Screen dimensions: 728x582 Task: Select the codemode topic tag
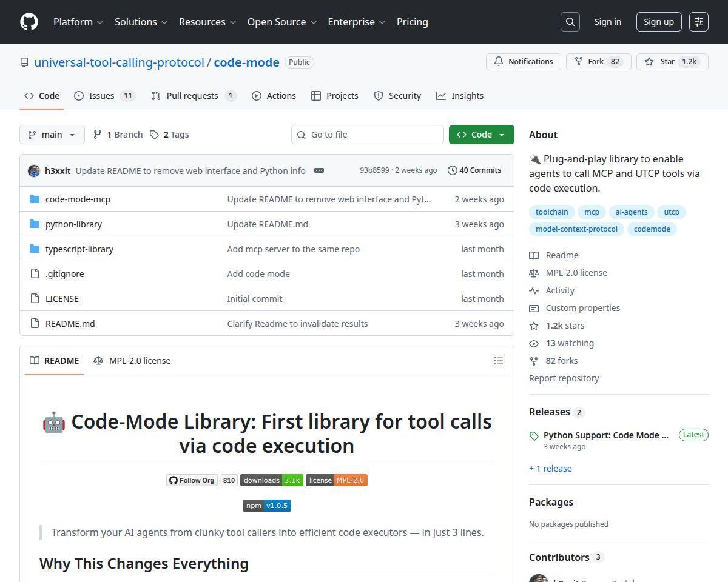pos(652,229)
